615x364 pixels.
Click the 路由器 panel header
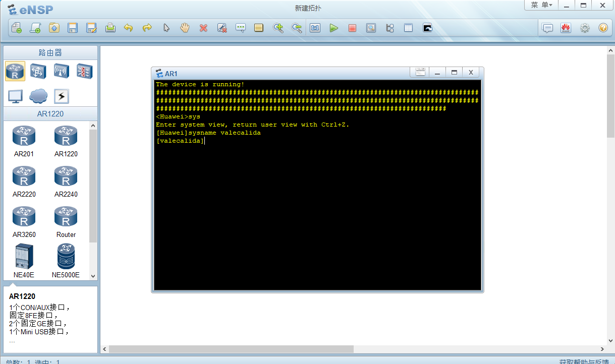(x=50, y=52)
